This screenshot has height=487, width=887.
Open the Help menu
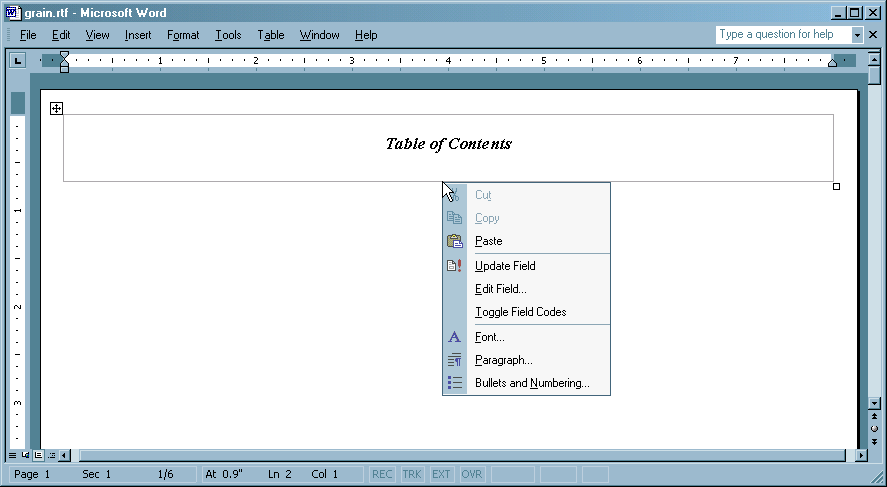click(366, 35)
